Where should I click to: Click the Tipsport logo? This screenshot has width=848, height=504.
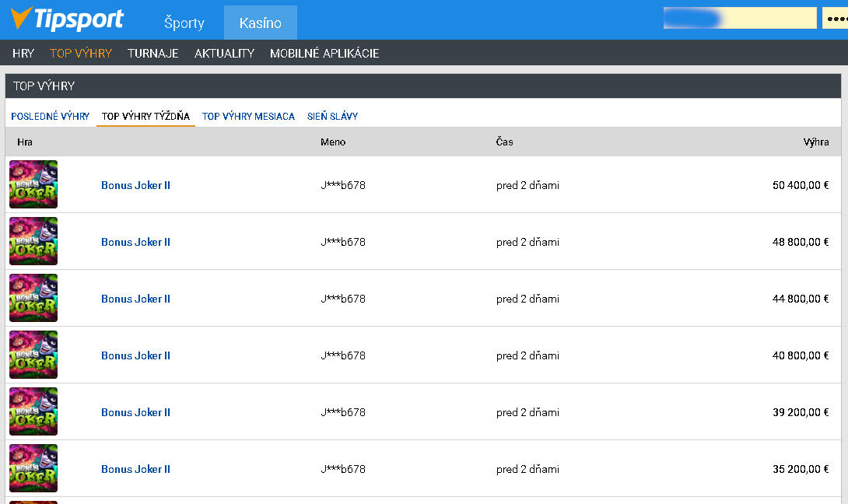pyautogui.click(x=67, y=19)
